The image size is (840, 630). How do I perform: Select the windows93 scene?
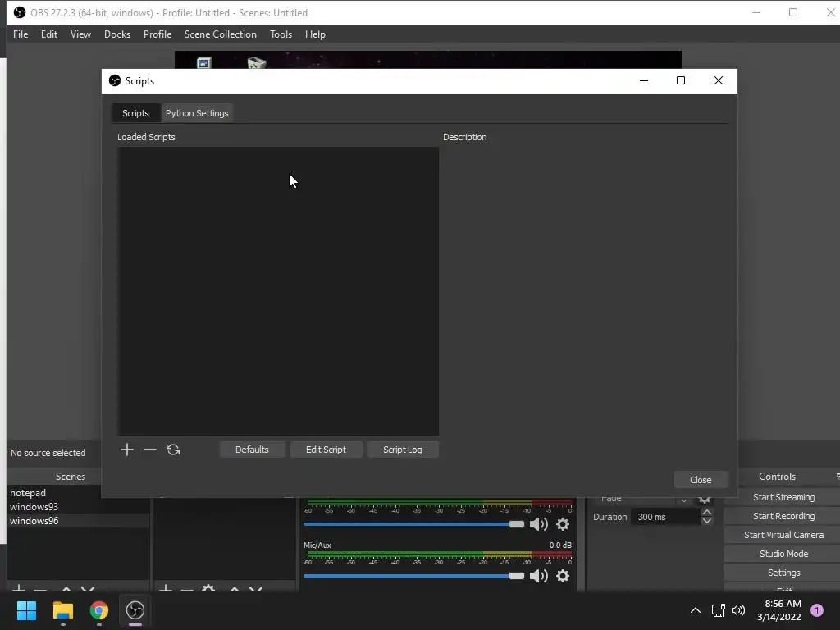click(x=78, y=507)
